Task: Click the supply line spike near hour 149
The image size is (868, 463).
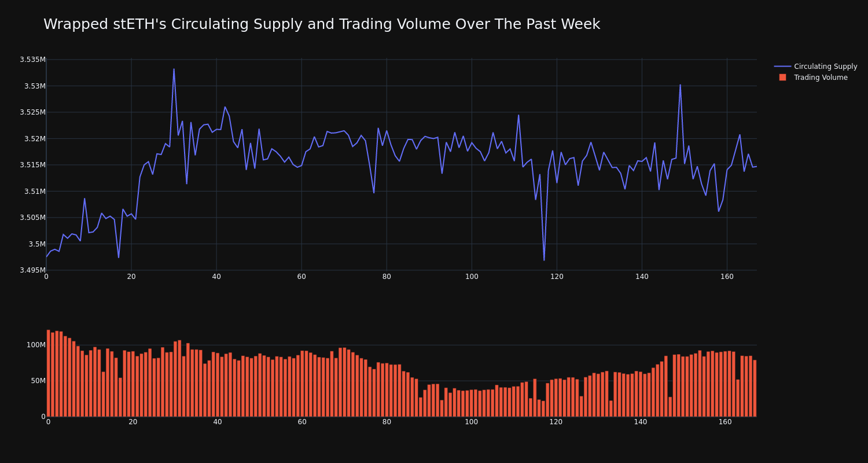Action: 680,85
